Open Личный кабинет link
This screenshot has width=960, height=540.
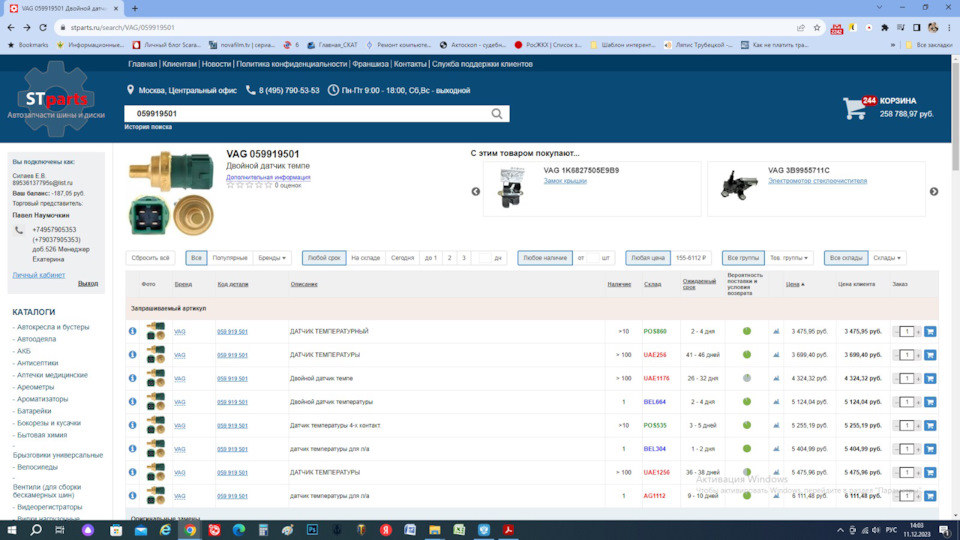tap(39, 275)
